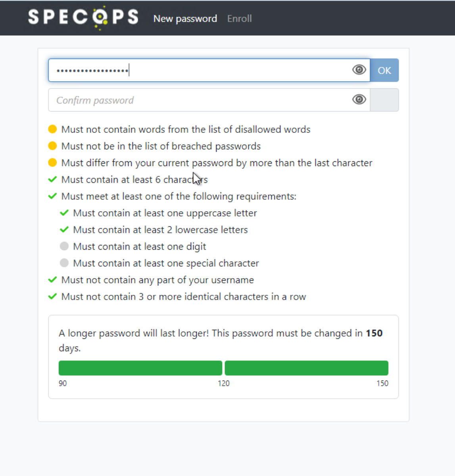The width and height of the screenshot is (455, 476).
Task: Click the grey button beside Confirm password
Action: pos(384,100)
